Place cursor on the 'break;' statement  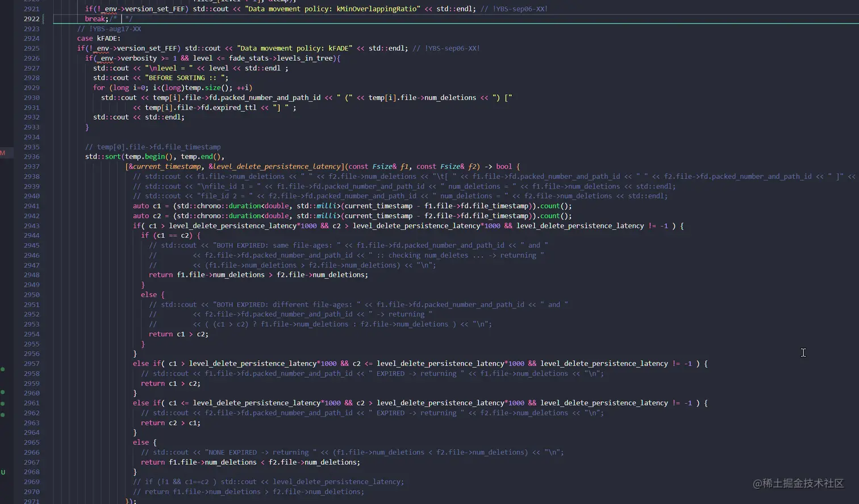coord(97,19)
